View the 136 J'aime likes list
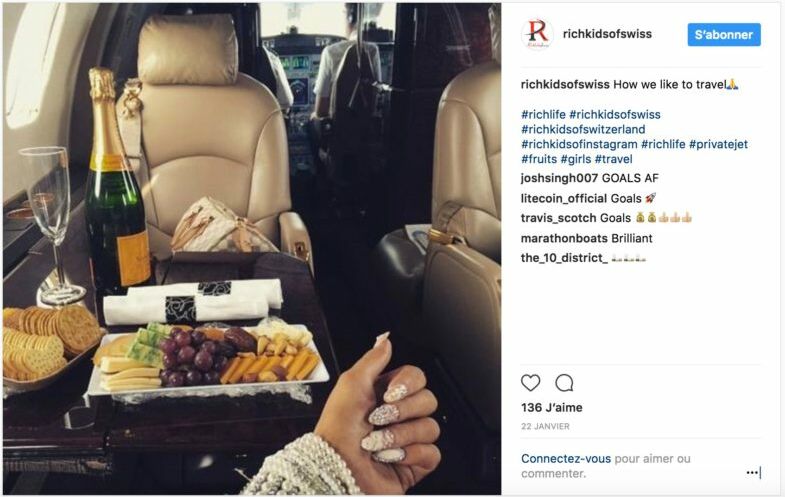The image size is (785, 497). (552, 407)
